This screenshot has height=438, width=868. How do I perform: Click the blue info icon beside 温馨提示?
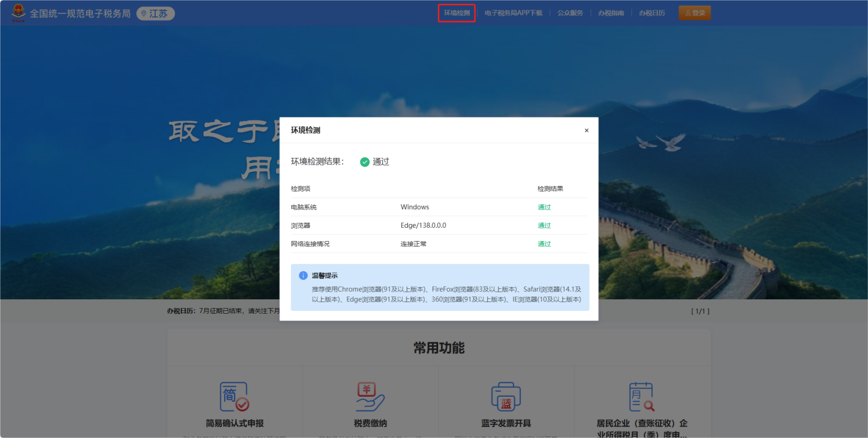point(303,276)
